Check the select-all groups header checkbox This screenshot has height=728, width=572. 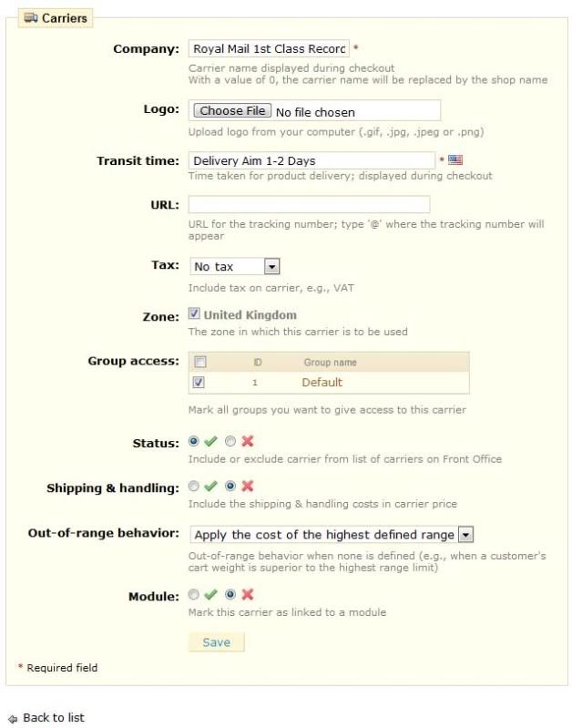199,362
